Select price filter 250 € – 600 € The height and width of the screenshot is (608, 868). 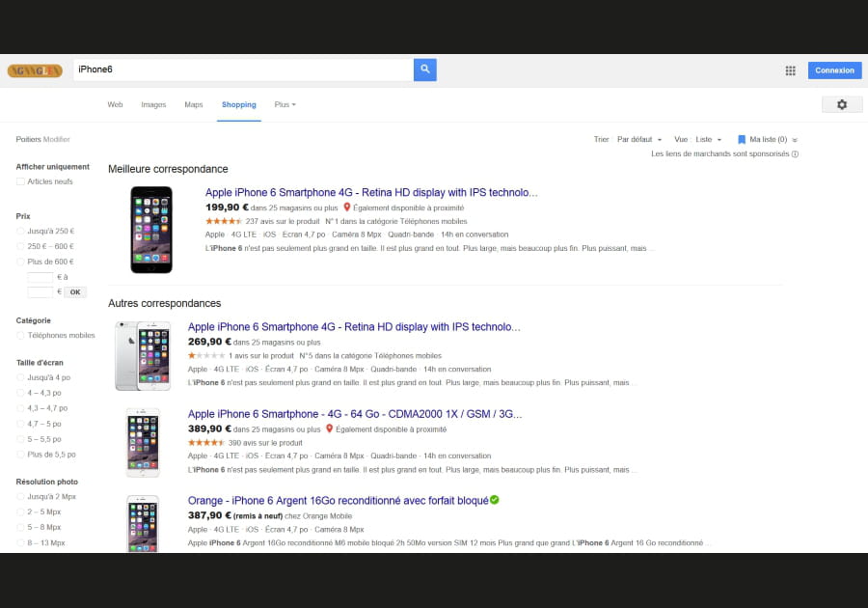coord(20,246)
